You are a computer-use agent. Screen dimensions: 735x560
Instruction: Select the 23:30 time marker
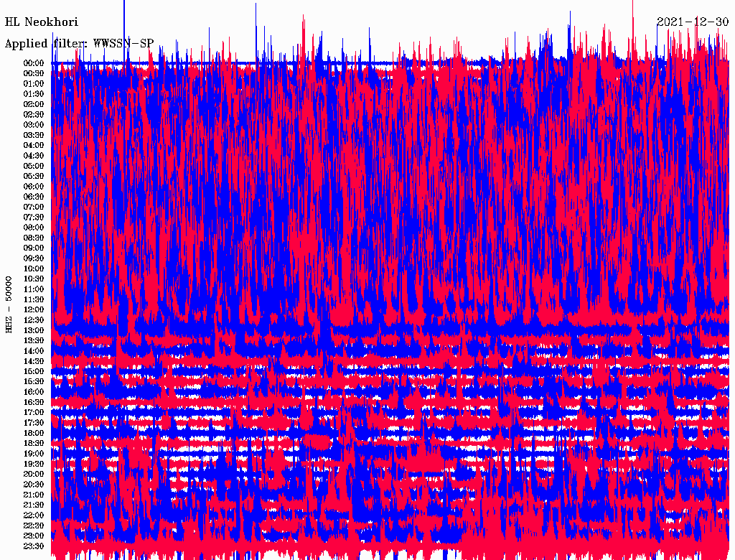[34, 546]
